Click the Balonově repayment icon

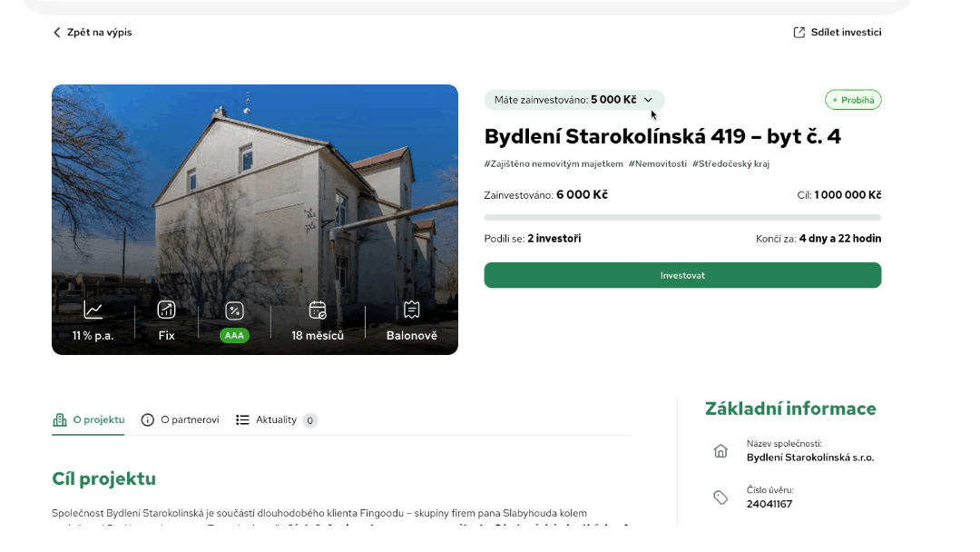click(x=411, y=310)
